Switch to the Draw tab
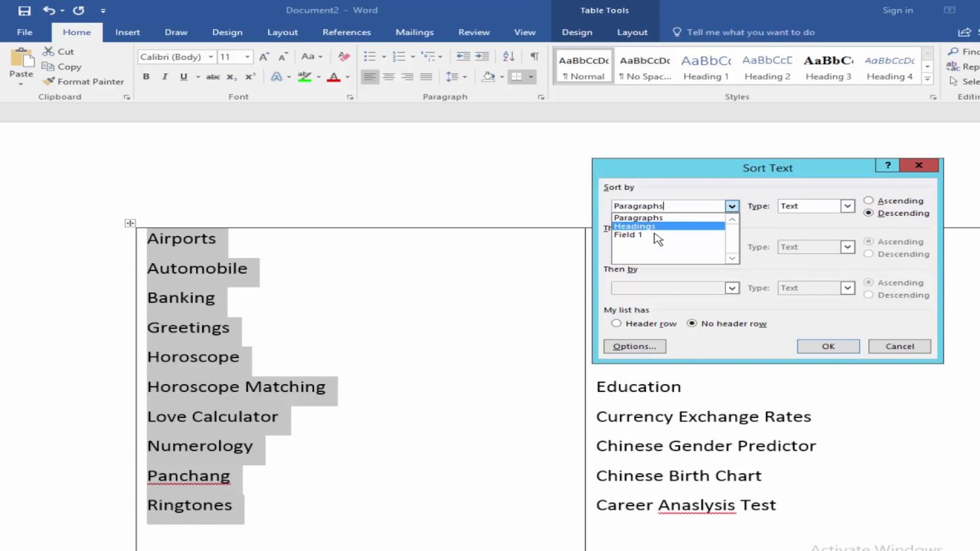Screen dimensions: 980x551 click(x=176, y=32)
